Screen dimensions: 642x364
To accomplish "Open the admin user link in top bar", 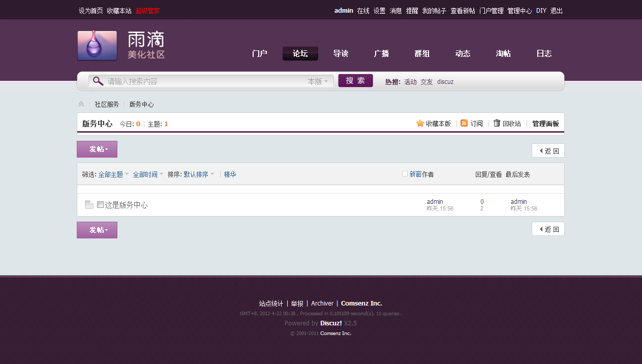I will (x=344, y=11).
